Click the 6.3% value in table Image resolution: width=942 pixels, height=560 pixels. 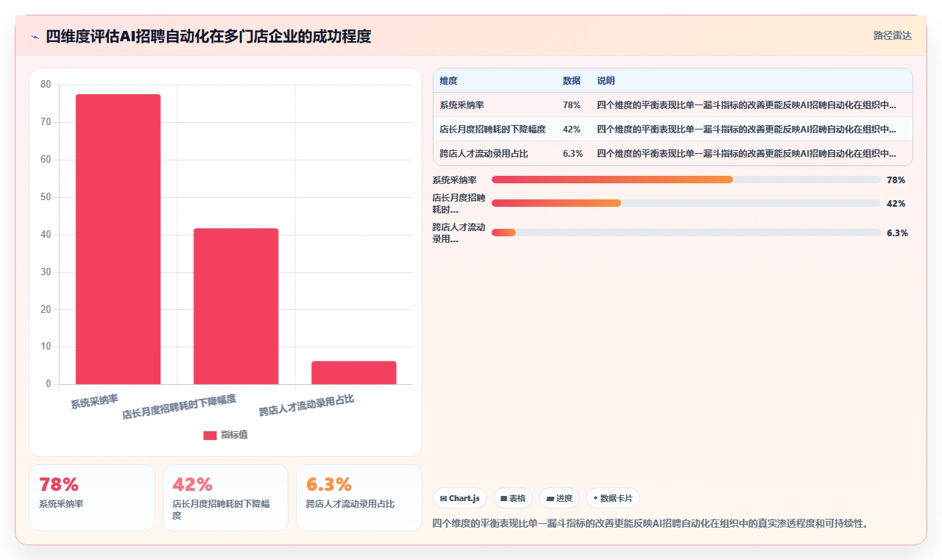573,154
